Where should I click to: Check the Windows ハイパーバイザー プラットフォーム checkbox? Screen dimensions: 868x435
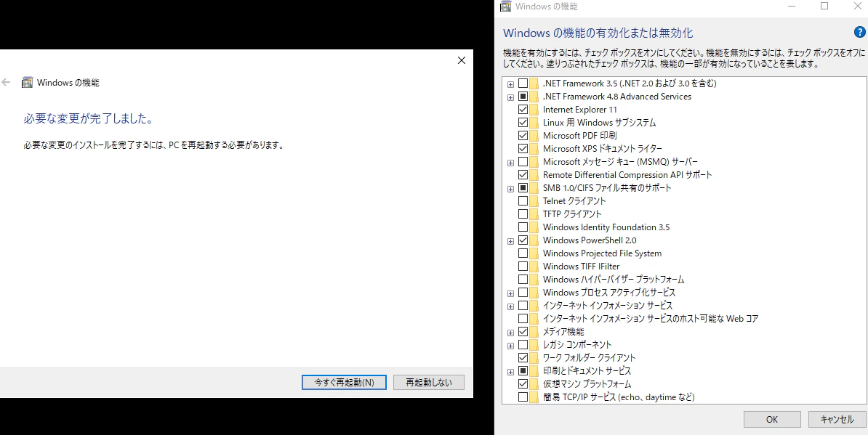click(523, 280)
